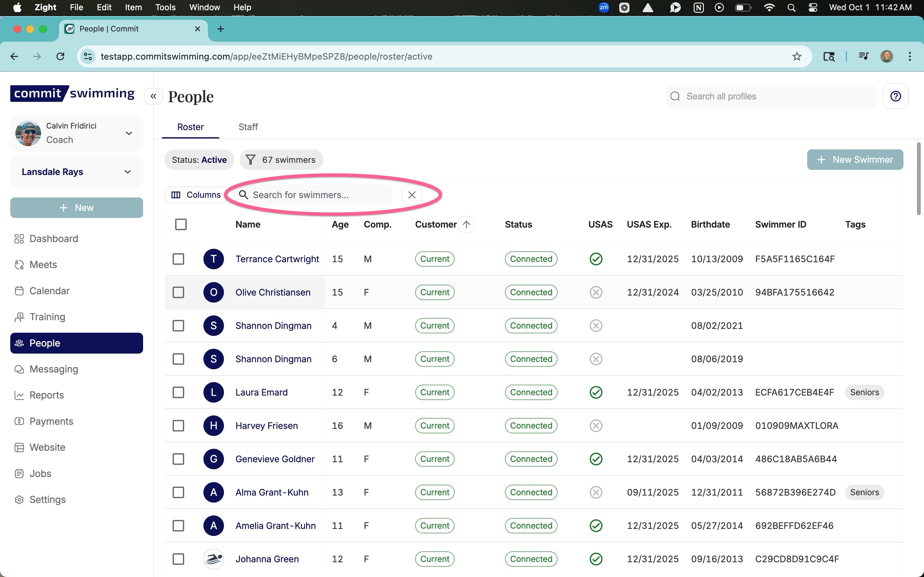The width and height of the screenshot is (924, 577).
Task: Open the Lansdale Rays team dropdown
Action: point(127,172)
